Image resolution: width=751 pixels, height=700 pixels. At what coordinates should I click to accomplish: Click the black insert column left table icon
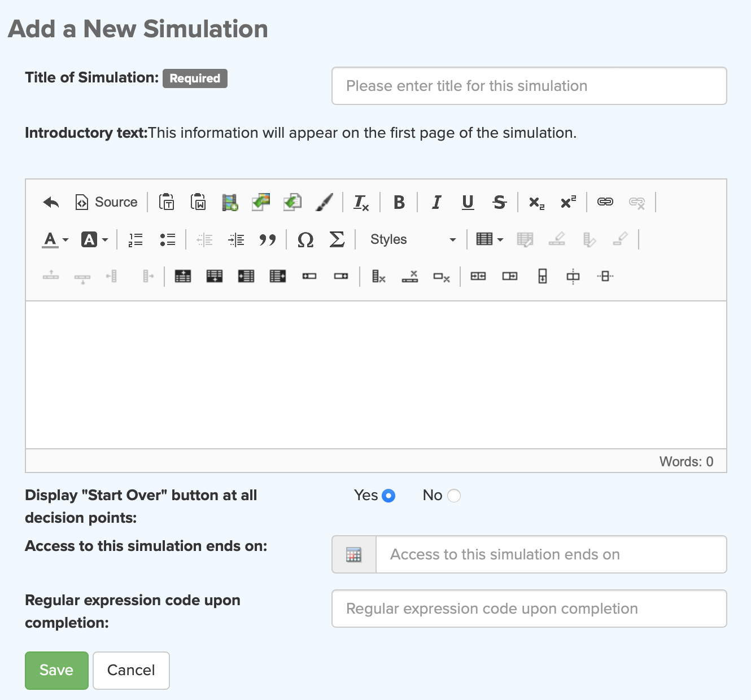[x=246, y=276]
